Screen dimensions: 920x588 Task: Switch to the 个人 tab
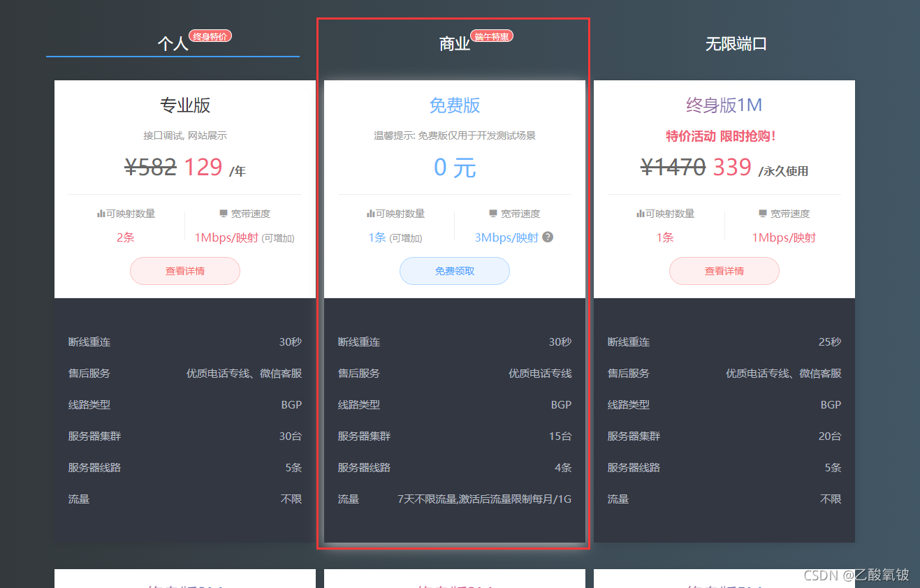coord(173,43)
